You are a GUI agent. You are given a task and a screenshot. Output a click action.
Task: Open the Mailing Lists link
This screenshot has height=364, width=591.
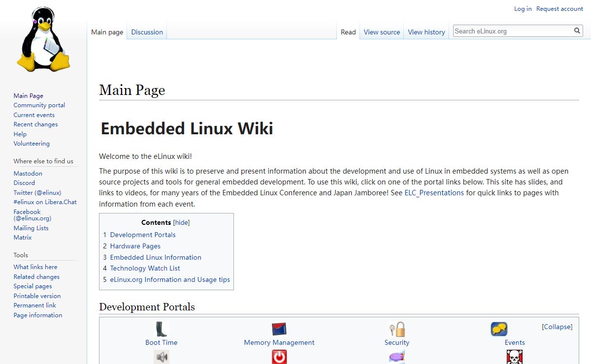31,228
